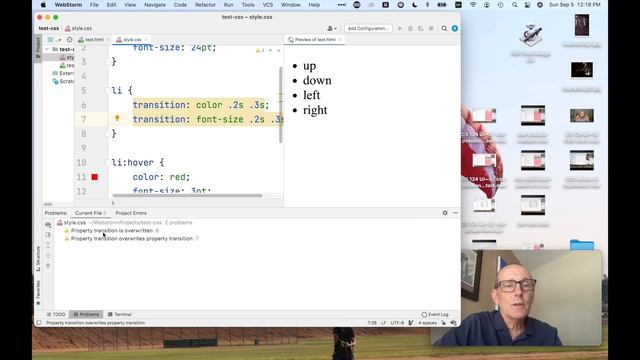Close the Preview of test.html tab
640x360 pixels.
point(340,40)
